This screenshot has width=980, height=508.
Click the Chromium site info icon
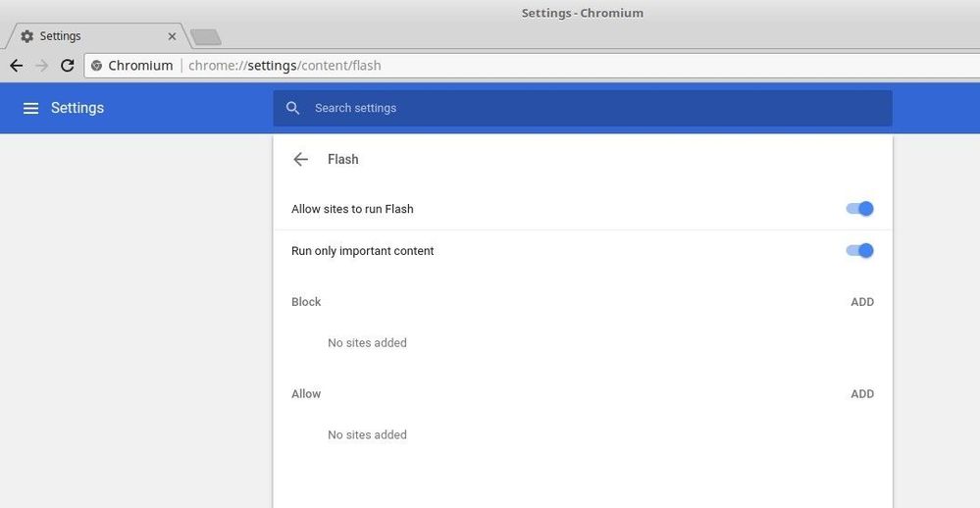point(96,66)
